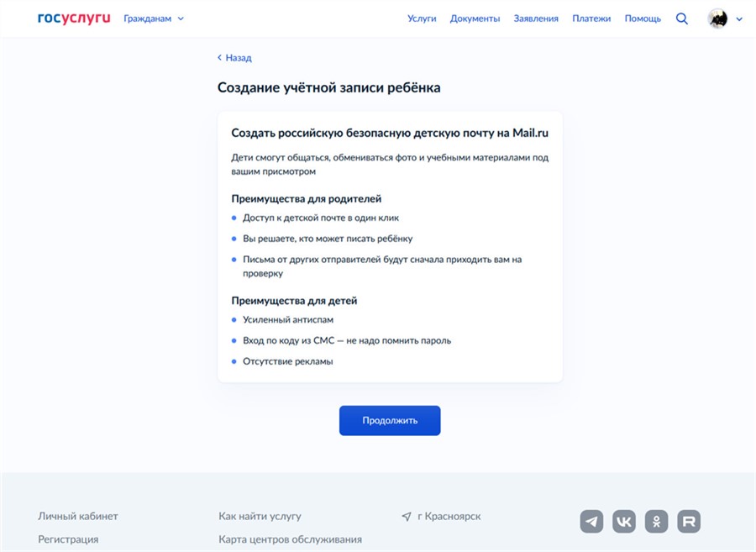
Task: Open the Rutube social icon
Action: pyautogui.click(x=689, y=521)
